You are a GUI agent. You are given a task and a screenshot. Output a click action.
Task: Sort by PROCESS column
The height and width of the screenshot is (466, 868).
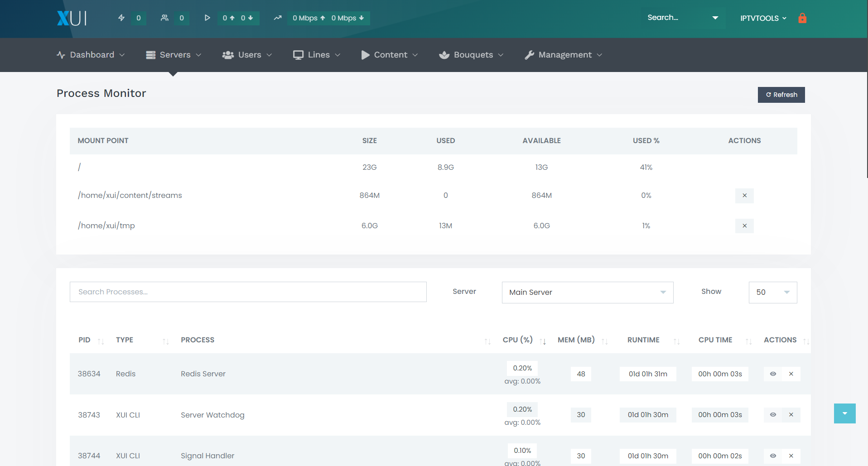[x=335, y=340]
